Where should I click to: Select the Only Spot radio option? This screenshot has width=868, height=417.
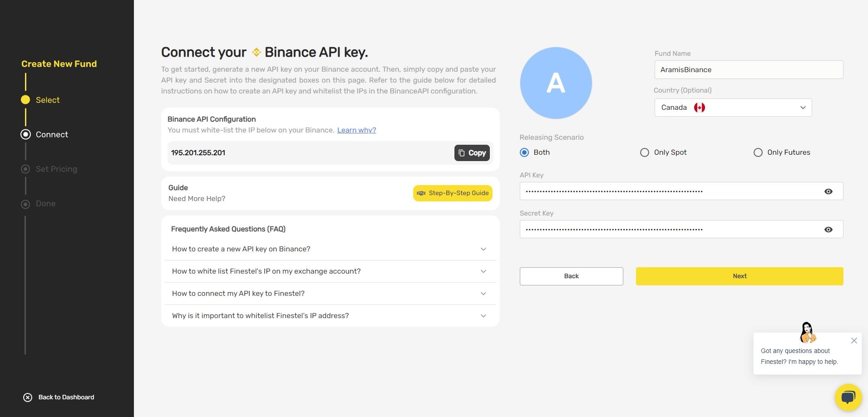coord(645,152)
